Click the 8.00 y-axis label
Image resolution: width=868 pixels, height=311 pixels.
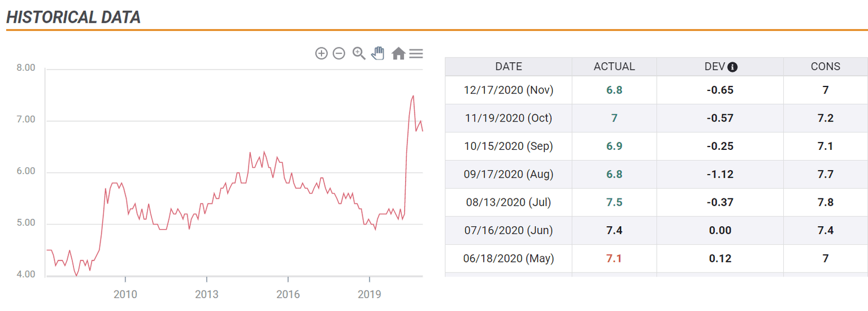pyautogui.click(x=26, y=68)
